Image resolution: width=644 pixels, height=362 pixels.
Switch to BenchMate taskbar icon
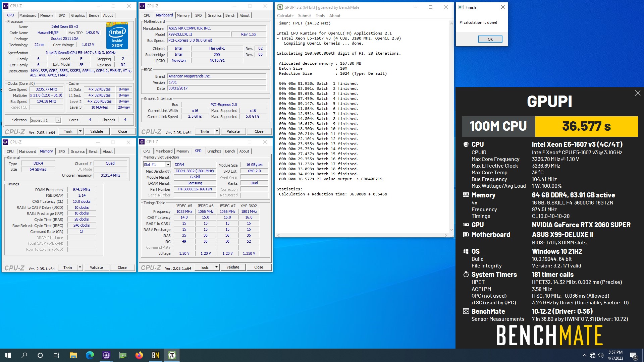[x=156, y=355]
